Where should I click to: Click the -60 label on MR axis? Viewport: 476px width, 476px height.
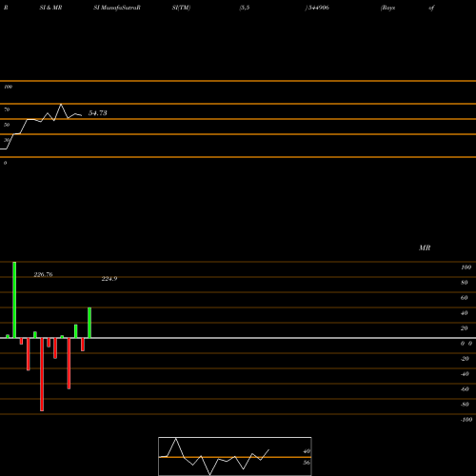(x=465, y=389)
